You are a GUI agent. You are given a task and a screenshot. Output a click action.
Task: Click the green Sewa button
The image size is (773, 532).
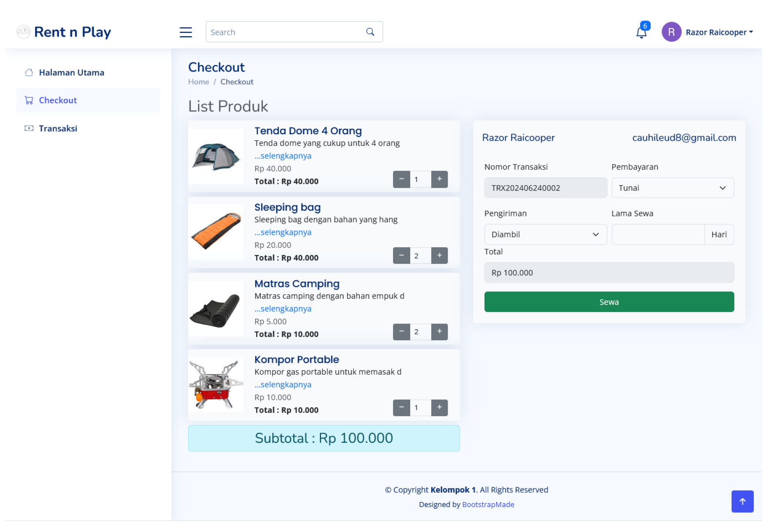pos(609,302)
